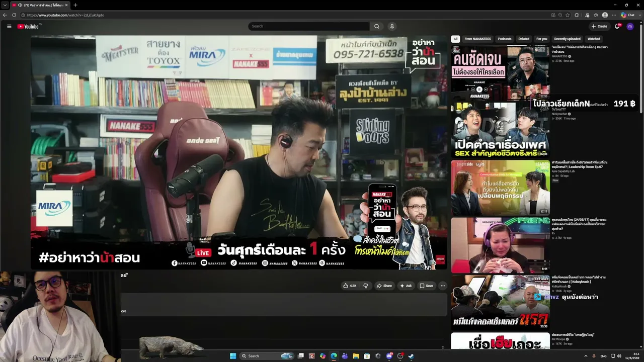
Task: Dislike the video with thumbs down
Action: [366, 286]
